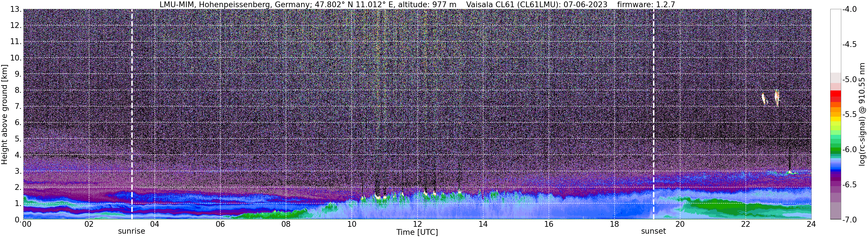Click the Time [UTC] axis title
This screenshot has height=238, width=868.
417,232
